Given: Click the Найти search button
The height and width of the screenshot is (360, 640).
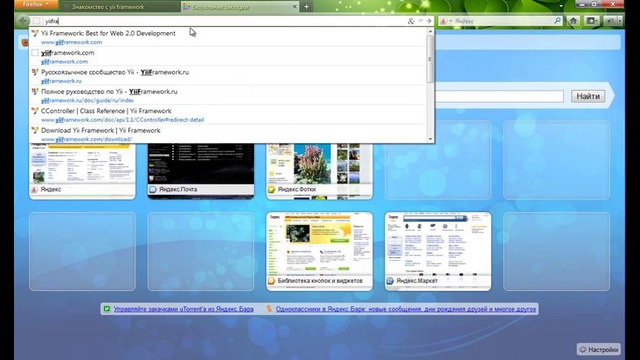Looking at the screenshot, I should 588,96.
